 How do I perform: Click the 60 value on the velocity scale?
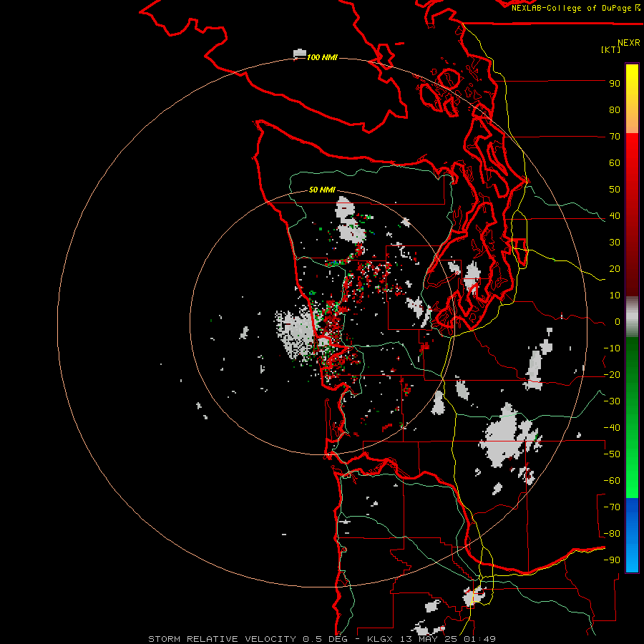pos(615,163)
